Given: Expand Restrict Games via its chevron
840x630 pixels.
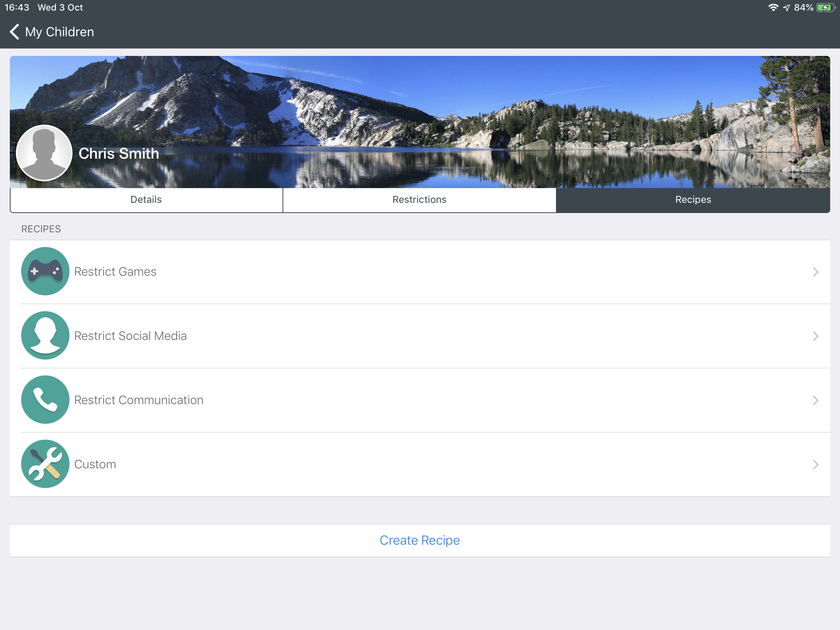Looking at the screenshot, I should tap(815, 272).
